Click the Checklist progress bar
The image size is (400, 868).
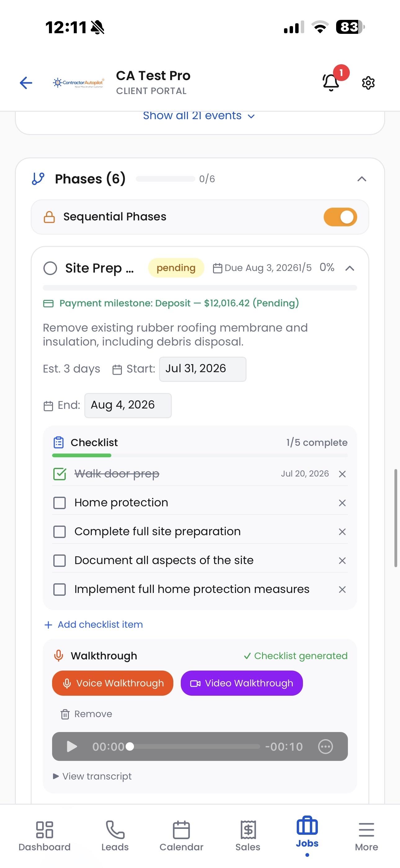pos(200,455)
